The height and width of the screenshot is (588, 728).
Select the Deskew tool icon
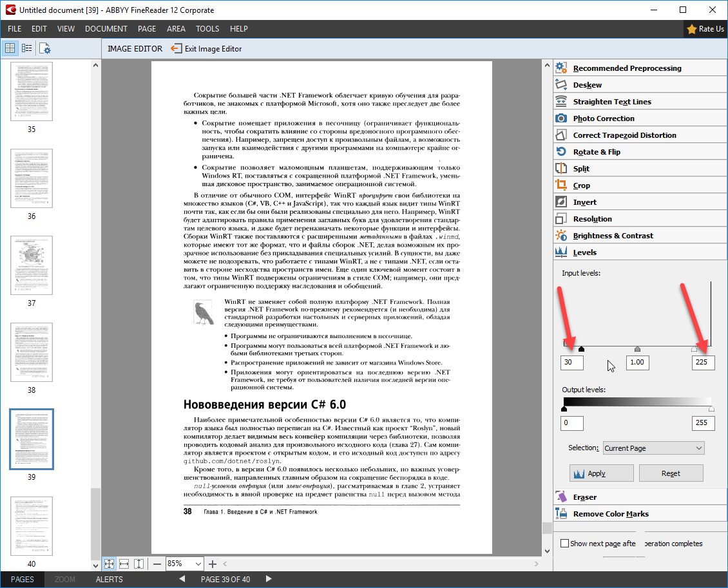[x=561, y=84]
